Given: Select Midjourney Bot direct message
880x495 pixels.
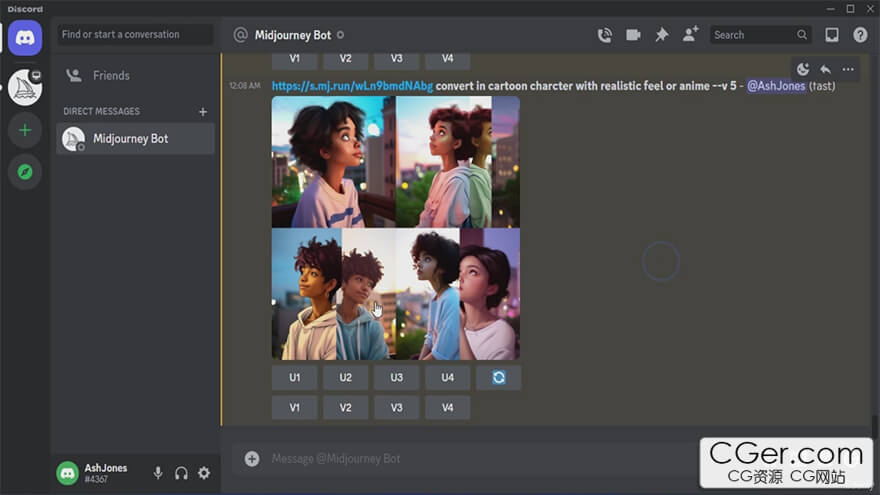Looking at the screenshot, I should pyautogui.click(x=135, y=139).
